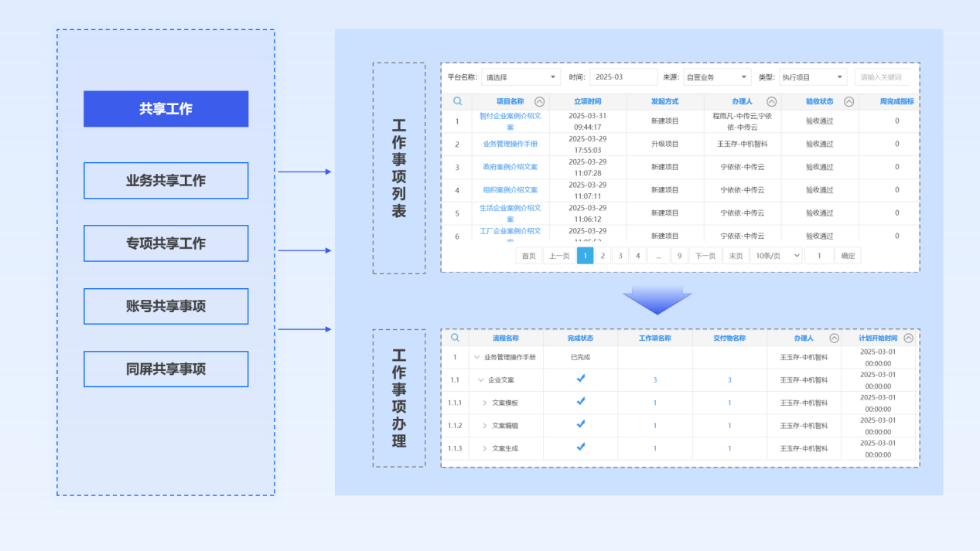The width and height of the screenshot is (980, 551).
Task: Click the 下一页 pagination button
Action: tap(705, 256)
